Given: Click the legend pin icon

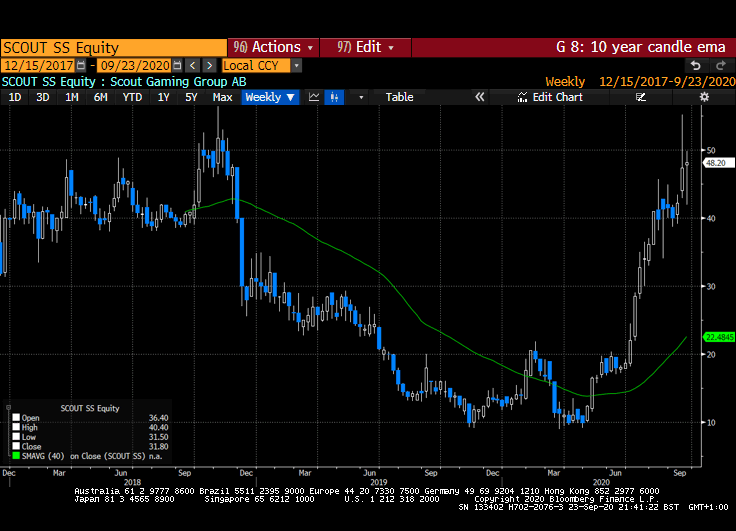Looking at the screenshot, I should 8,408.
